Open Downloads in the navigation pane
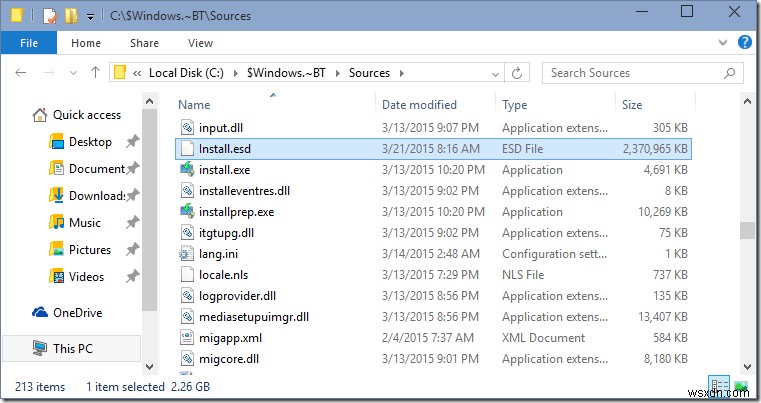 pyautogui.click(x=97, y=196)
